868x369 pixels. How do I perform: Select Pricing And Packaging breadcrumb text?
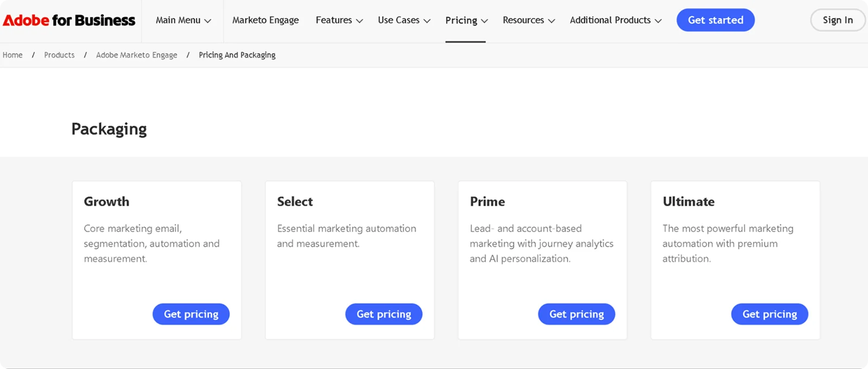(x=237, y=55)
